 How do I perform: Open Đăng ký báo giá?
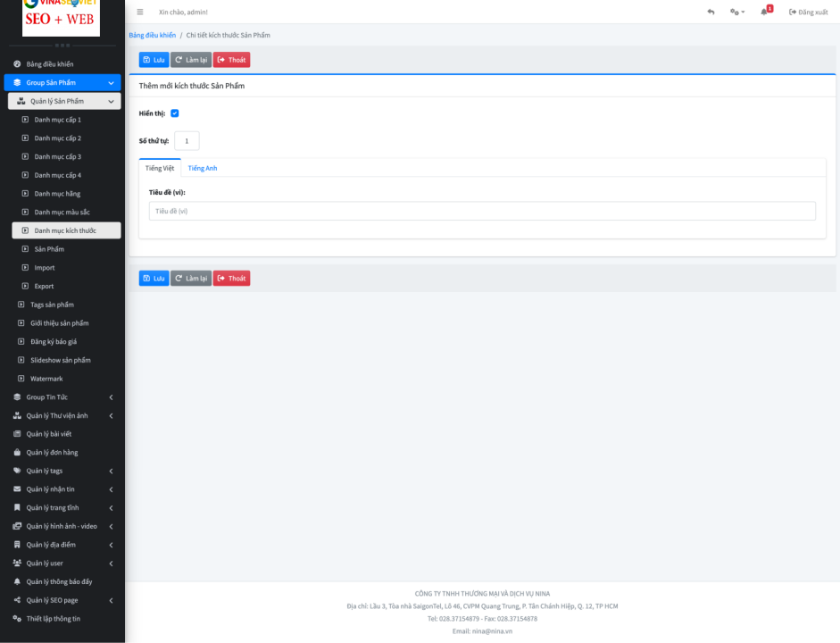(64, 341)
